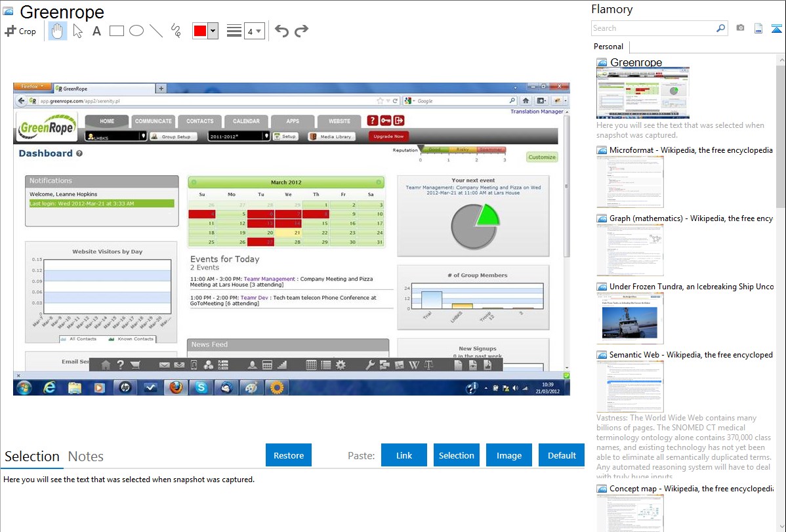Open the Greenrope snapshot thumbnail in sidebar

coord(642,93)
